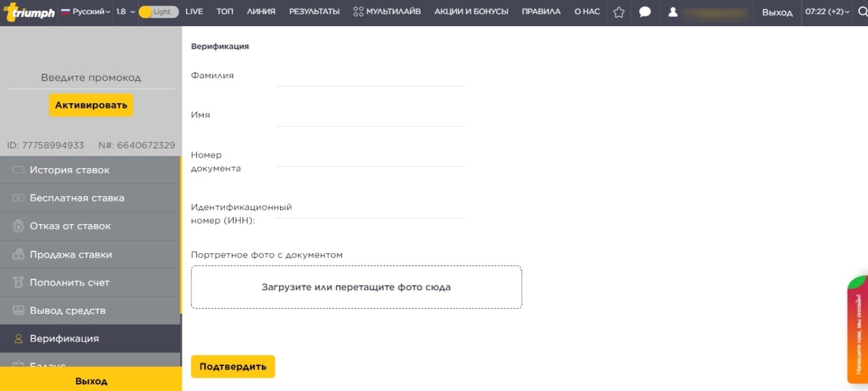Click the История ставок icon
The height and width of the screenshot is (391, 868).
click(18, 170)
